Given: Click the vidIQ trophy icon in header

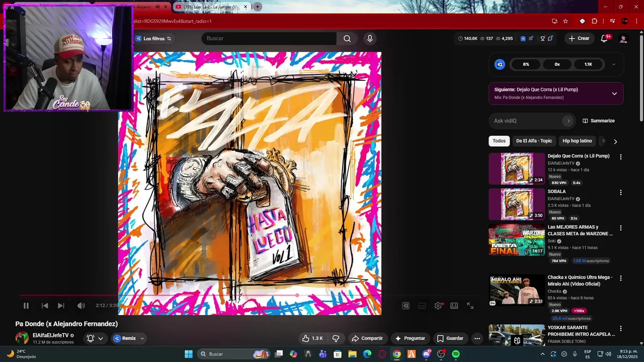Looking at the screenshot, I should click(x=542, y=39).
